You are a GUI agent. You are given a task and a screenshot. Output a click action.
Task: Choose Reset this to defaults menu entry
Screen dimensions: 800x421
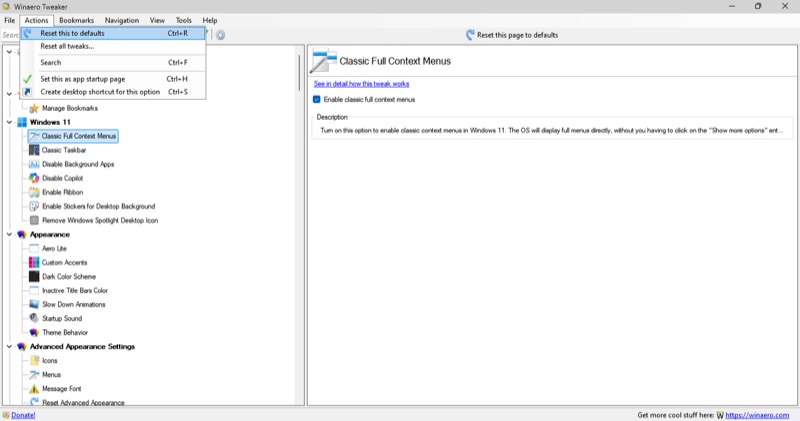pyautogui.click(x=113, y=33)
